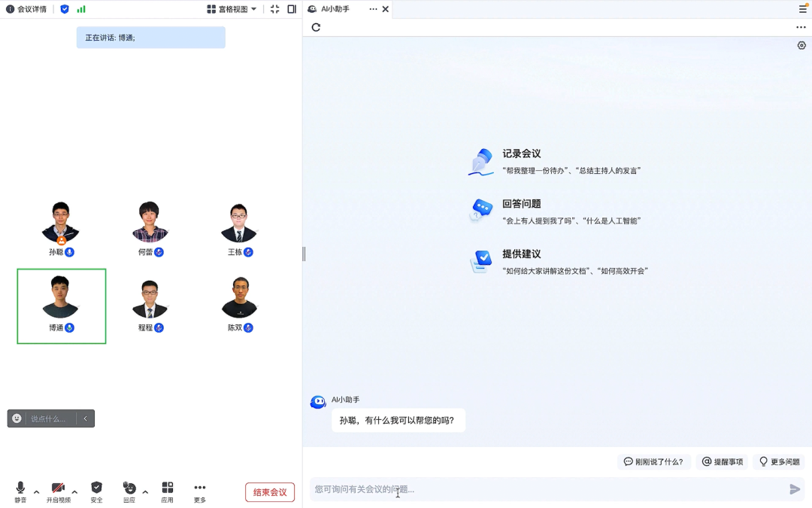Enable camera via 开启视频 icon
The width and height of the screenshot is (812, 508).
coord(56,487)
